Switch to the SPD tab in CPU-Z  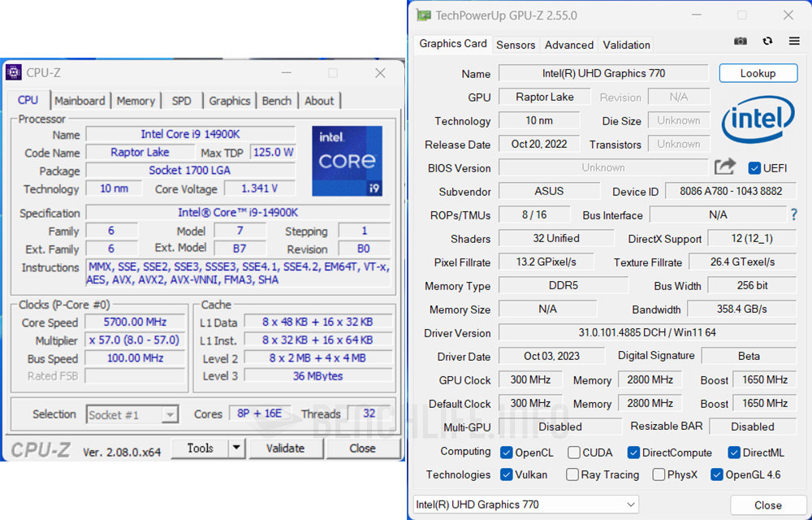tap(181, 101)
